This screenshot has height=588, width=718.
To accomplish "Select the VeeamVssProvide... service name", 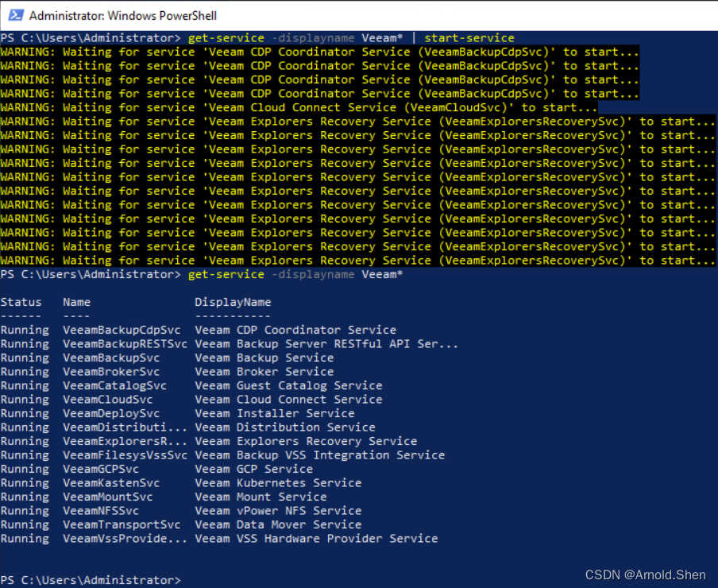I will coord(125,539).
